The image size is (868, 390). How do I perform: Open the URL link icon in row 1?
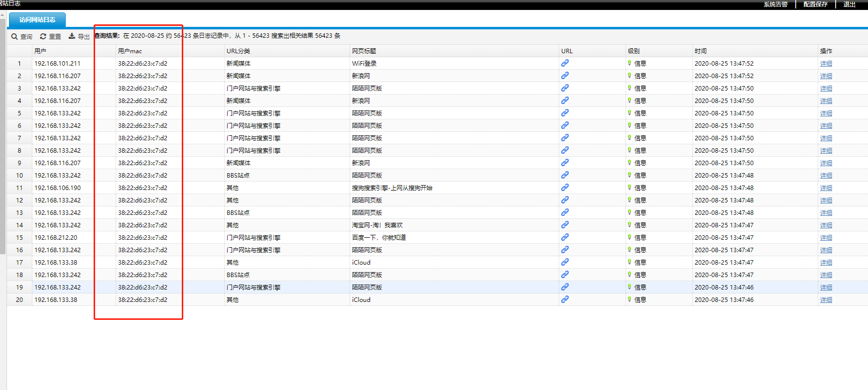[x=565, y=63]
